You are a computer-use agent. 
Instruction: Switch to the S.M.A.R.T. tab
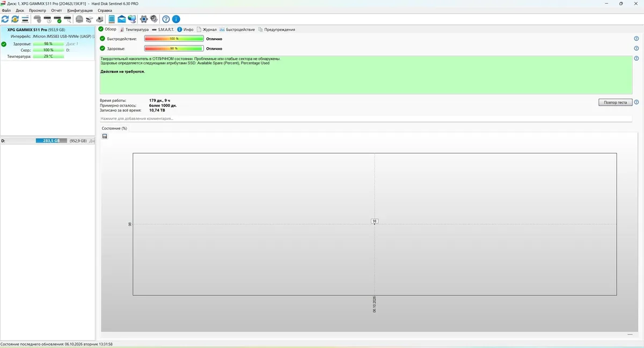163,29
